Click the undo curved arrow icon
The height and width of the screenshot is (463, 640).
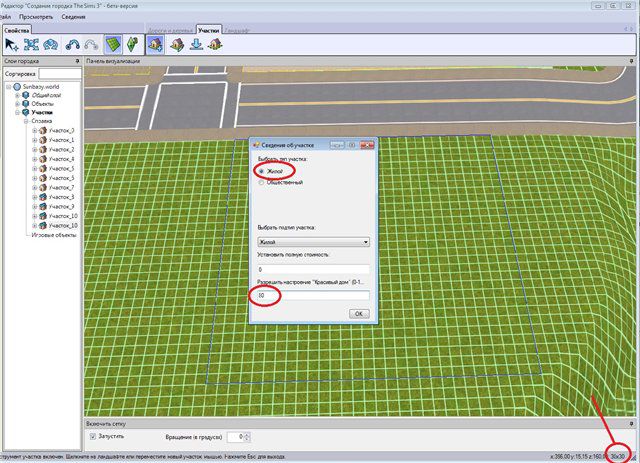[x=72, y=45]
